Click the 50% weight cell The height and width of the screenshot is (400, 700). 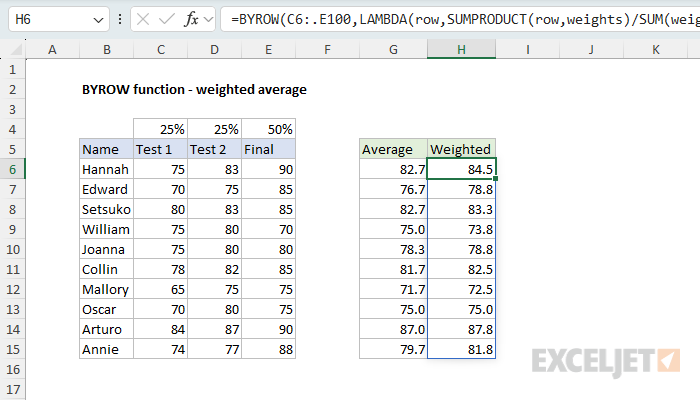tap(269, 129)
